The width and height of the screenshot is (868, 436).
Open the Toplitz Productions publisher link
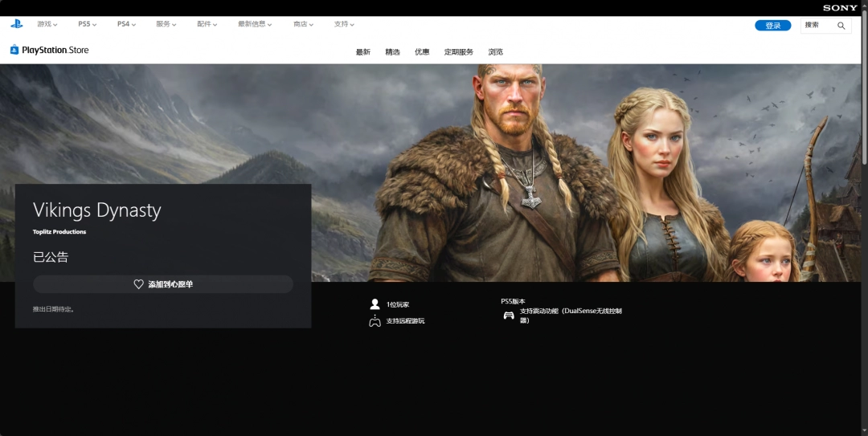pyautogui.click(x=59, y=232)
